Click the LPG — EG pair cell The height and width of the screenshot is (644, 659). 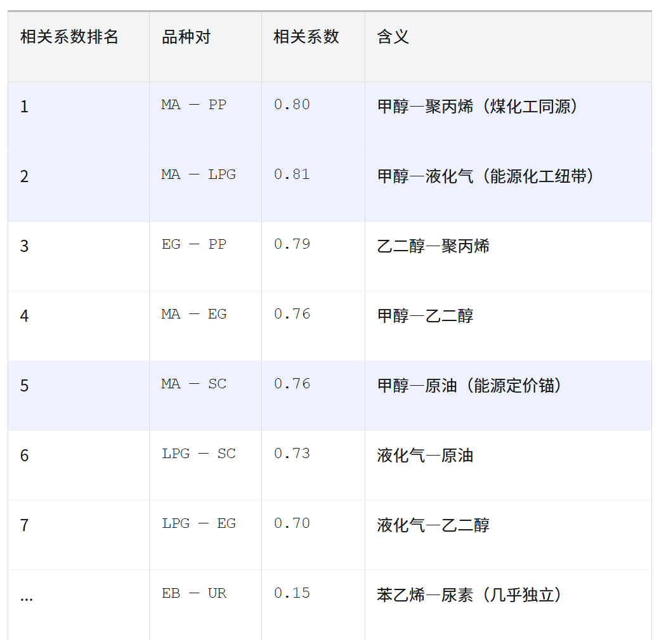pyautogui.click(x=198, y=523)
